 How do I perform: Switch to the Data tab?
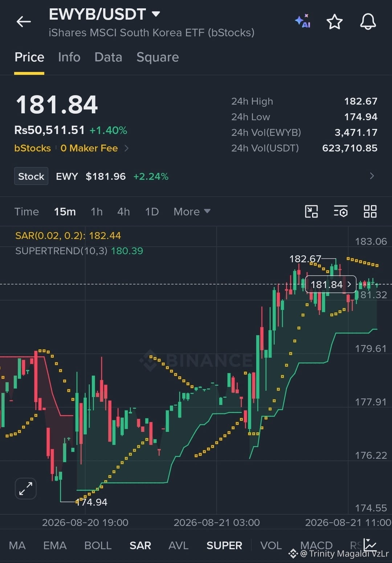point(108,57)
